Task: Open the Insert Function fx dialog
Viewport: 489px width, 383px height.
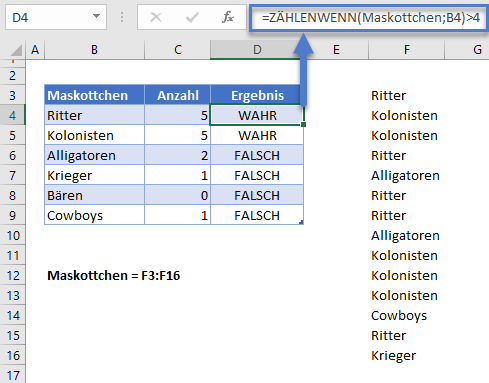Action: (228, 17)
